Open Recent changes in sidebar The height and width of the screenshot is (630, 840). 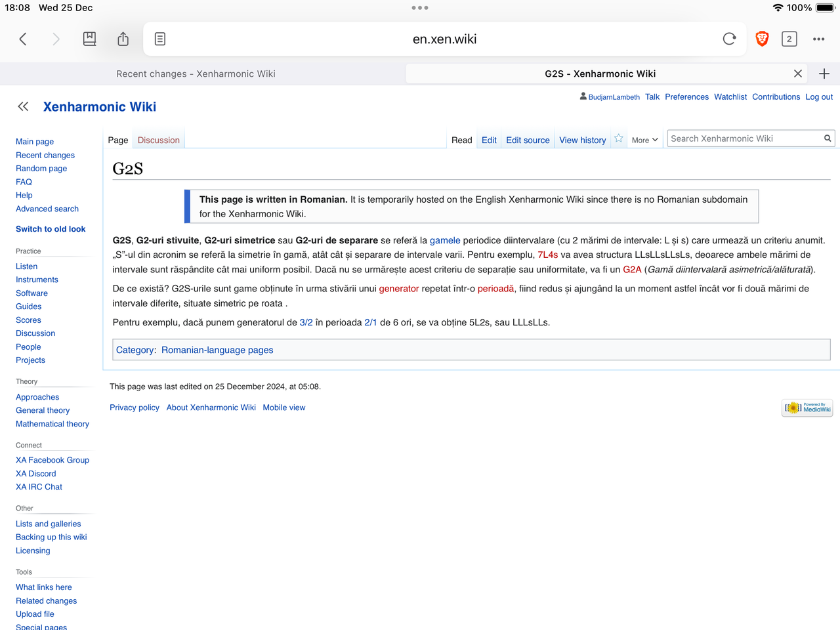click(x=45, y=155)
